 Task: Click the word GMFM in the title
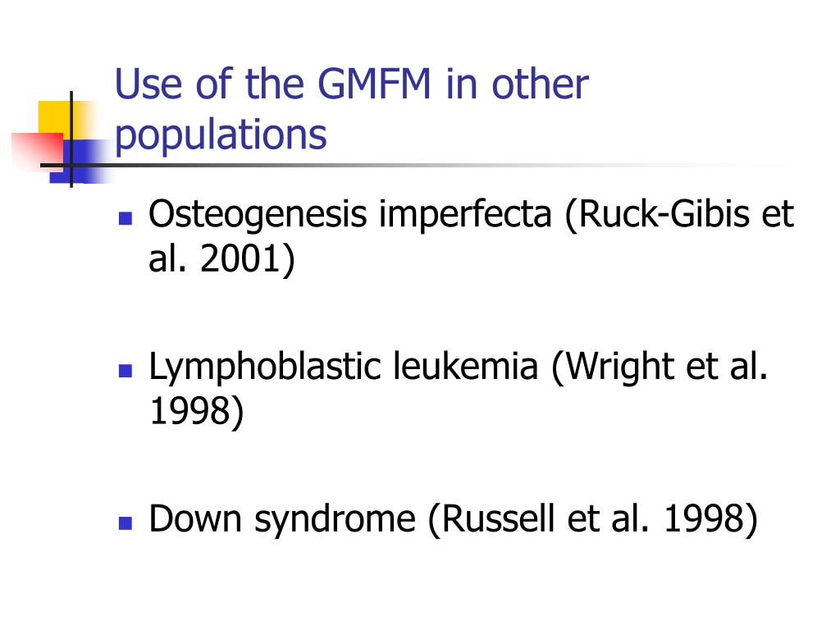tap(374, 84)
